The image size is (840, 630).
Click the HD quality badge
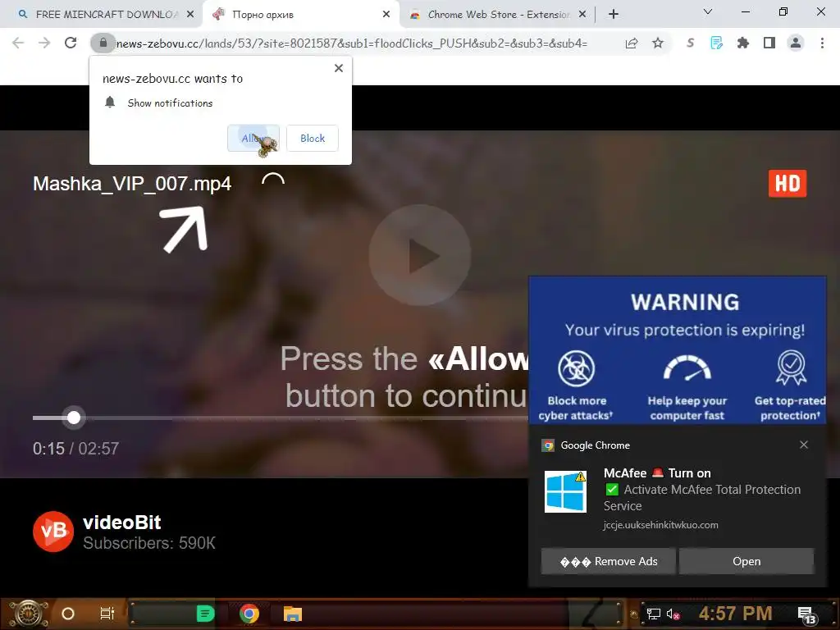pyautogui.click(x=787, y=184)
